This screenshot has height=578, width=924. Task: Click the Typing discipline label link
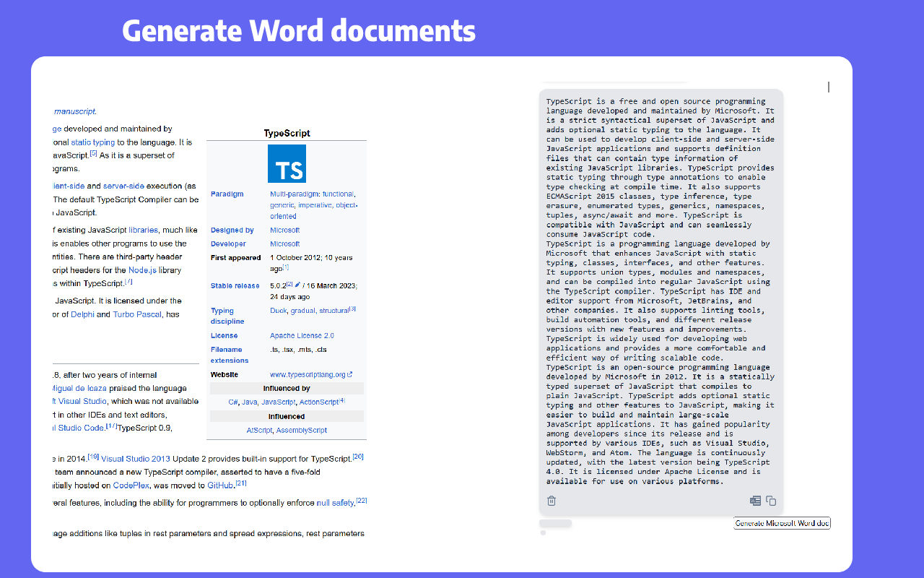pos(227,316)
